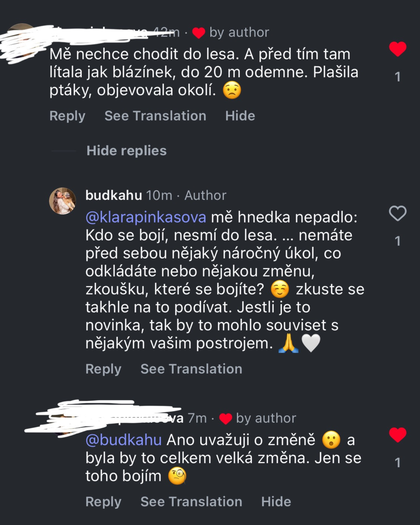420x525 pixels.
Task: View like count on the bottom reply
Action: click(x=398, y=463)
